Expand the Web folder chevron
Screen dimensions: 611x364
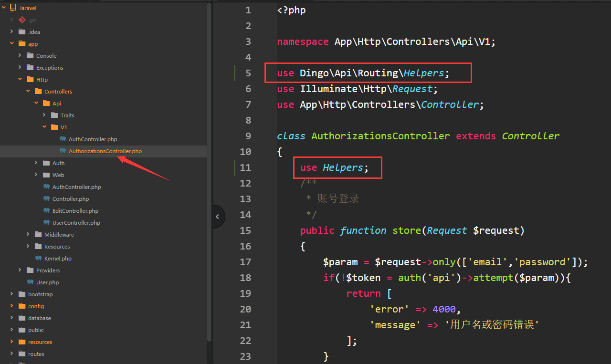[x=36, y=175]
